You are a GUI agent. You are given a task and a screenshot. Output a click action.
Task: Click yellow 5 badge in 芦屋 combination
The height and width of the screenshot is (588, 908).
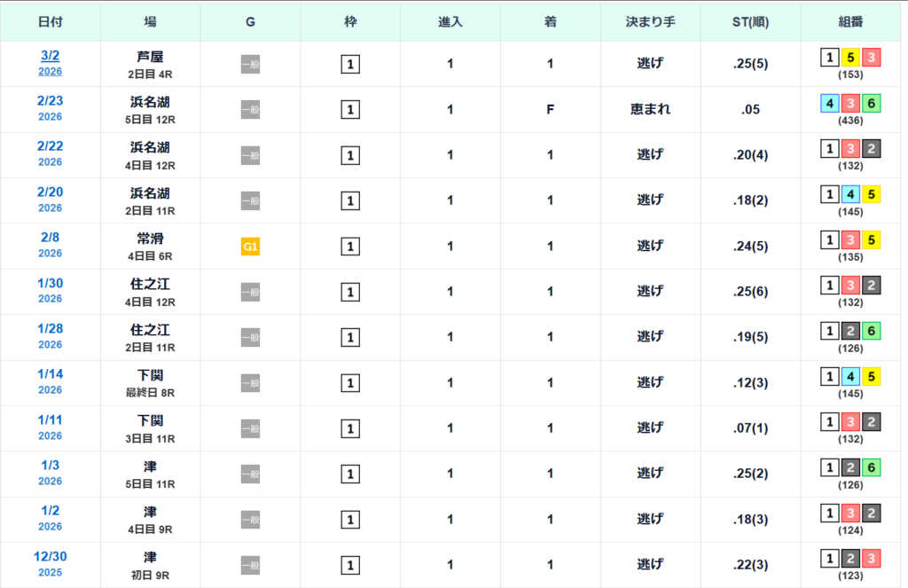tap(850, 58)
